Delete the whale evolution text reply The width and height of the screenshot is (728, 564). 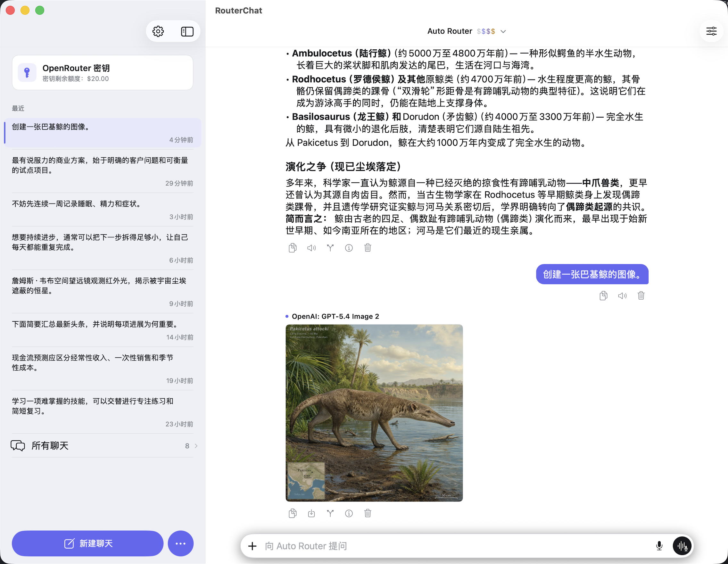368,248
